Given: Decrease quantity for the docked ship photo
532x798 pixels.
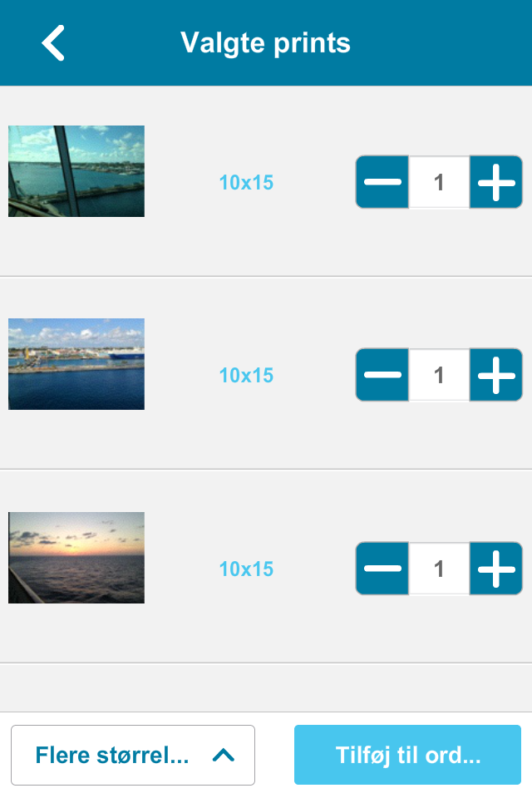Looking at the screenshot, I should click(x=382, y=375).
